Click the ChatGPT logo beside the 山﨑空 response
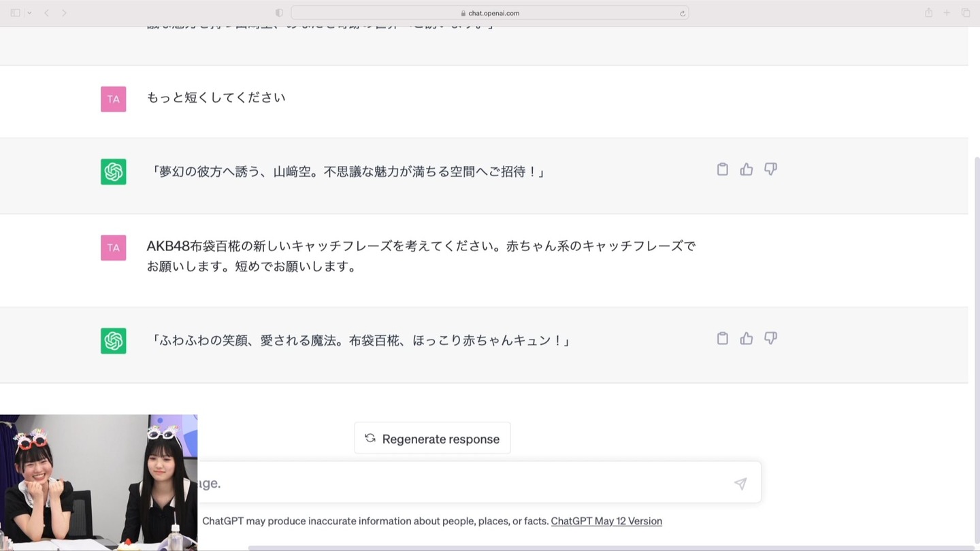The height and width of the screenshot is (551, 980). click(113, 171)
